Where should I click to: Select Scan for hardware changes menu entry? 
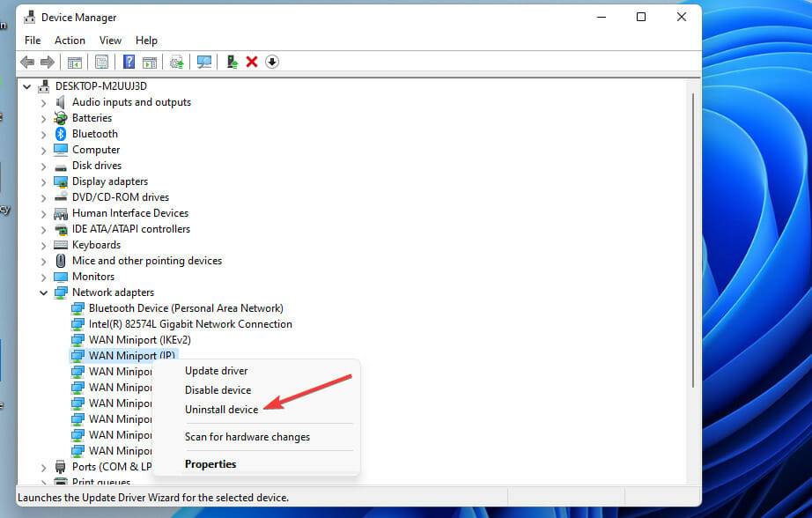click(x=247, y=437)
